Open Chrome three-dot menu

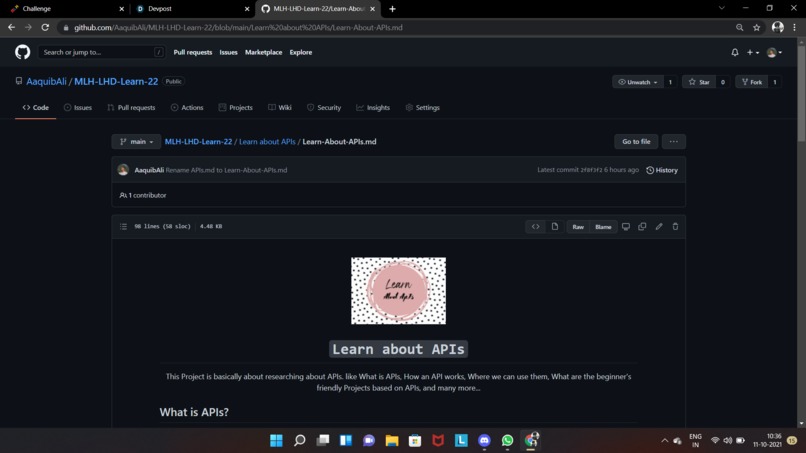coord(794,27)
